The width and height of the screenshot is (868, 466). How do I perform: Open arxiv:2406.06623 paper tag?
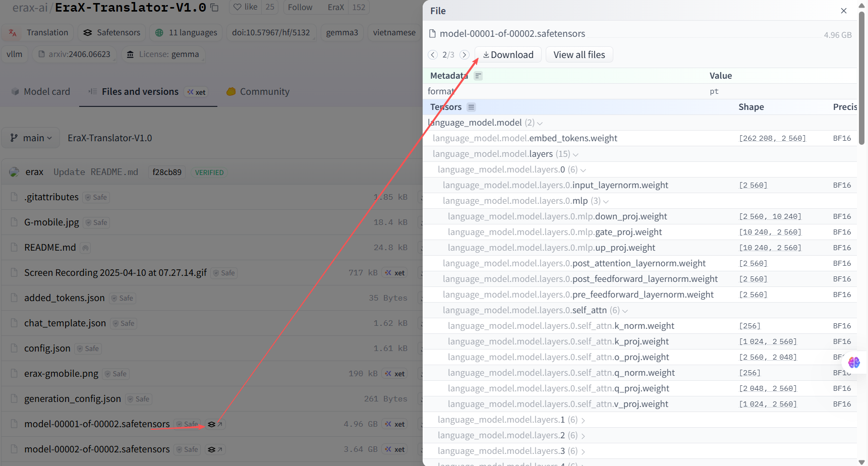click(74, 54)
